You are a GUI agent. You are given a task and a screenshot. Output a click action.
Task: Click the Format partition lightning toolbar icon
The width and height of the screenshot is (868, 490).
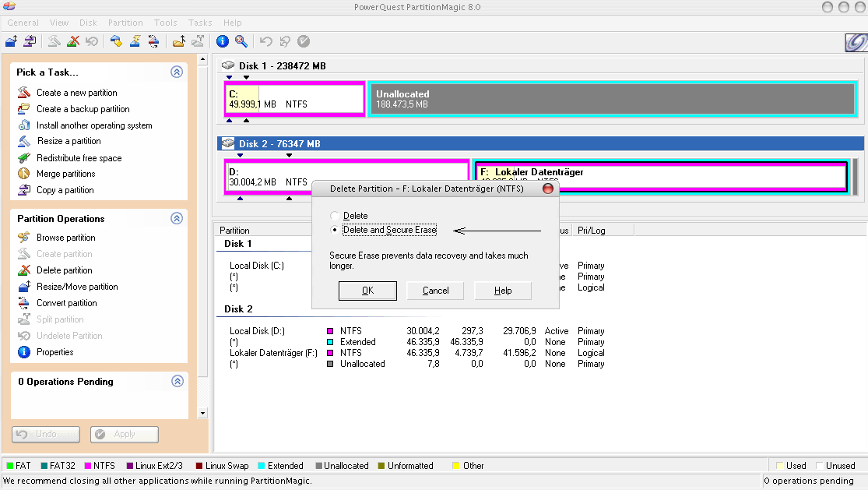[135, 41]
